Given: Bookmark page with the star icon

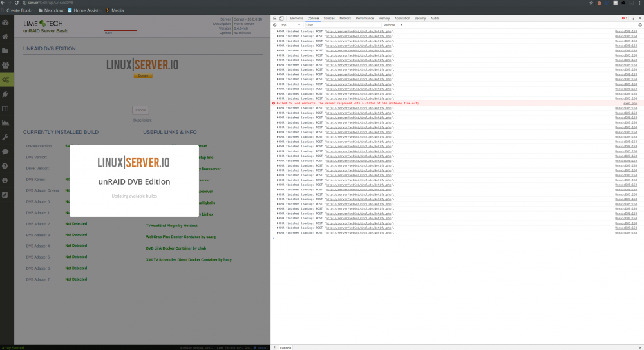Looking at the screenshot, I should pos(591,3).
